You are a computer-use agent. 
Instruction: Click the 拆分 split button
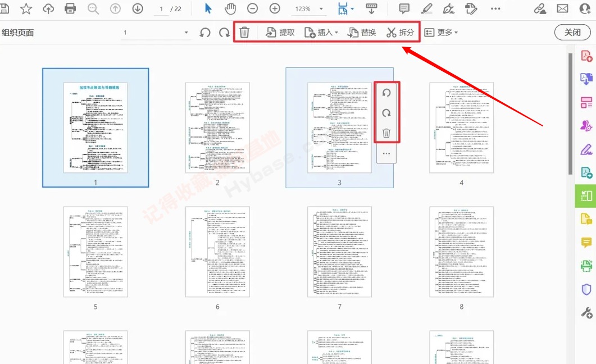click(x=401, y=33)
